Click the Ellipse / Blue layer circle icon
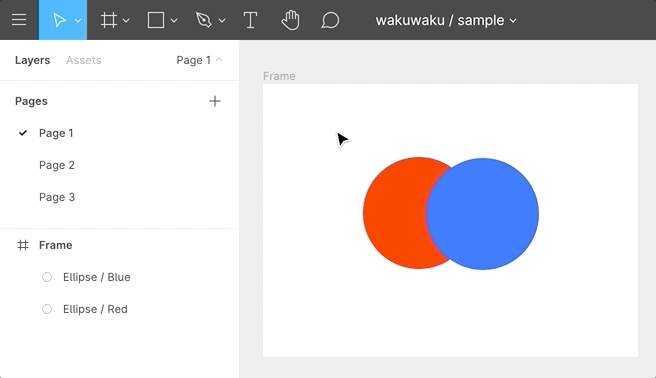Screen dimensions: 656x378 coord(47,277)
